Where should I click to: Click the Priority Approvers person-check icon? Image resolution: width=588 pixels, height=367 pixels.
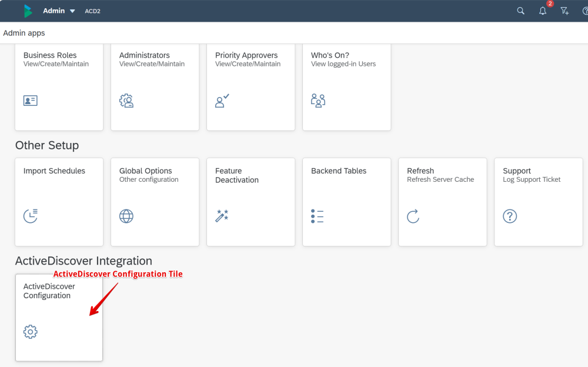pos(222,101)
